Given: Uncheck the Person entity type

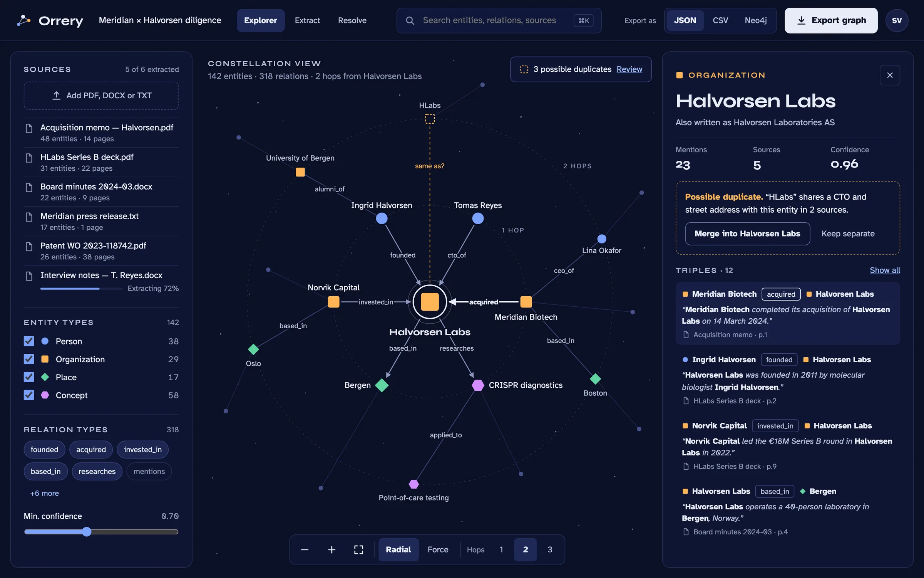Looking at the screenshot, I should tap(29, 341).
